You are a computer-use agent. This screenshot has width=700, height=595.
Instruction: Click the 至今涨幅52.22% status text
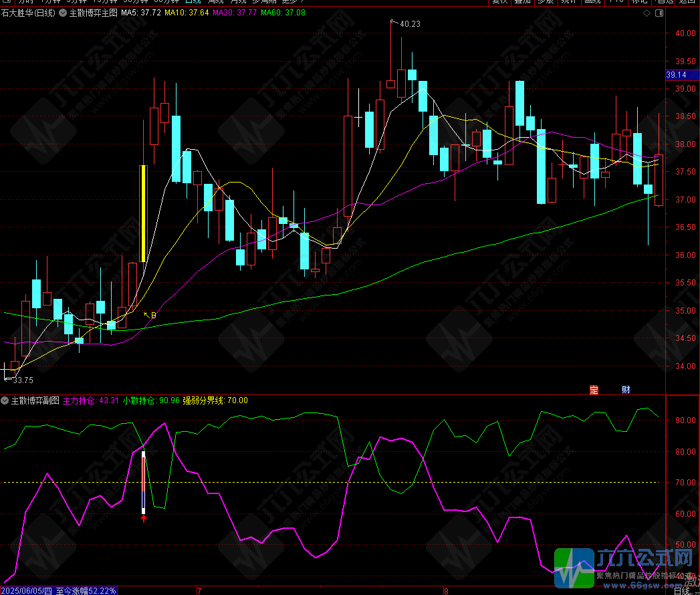coord(86,590)
